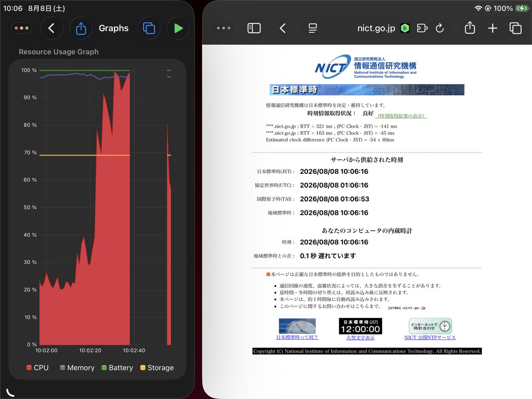
Task: Select the UTC time value 01:06:16
Action: [x=334, y=185]
